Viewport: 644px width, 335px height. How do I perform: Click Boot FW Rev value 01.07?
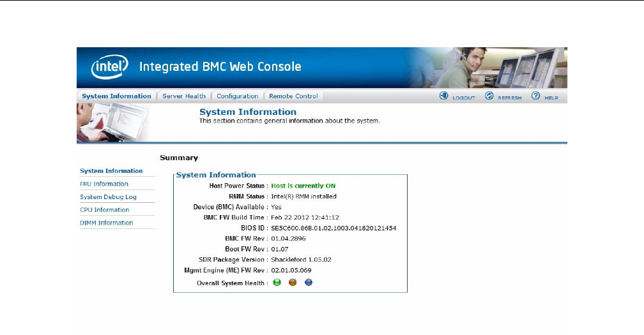[280, 249]
